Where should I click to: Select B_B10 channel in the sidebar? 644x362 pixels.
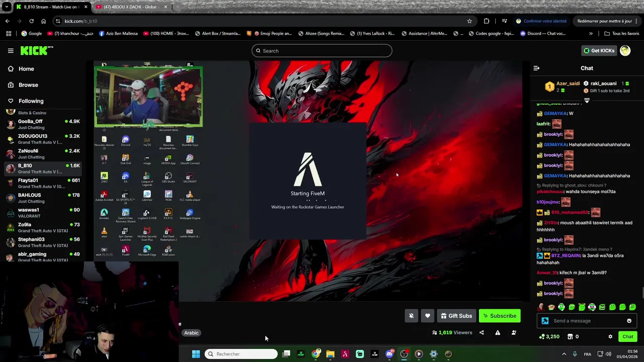[43, 168]
